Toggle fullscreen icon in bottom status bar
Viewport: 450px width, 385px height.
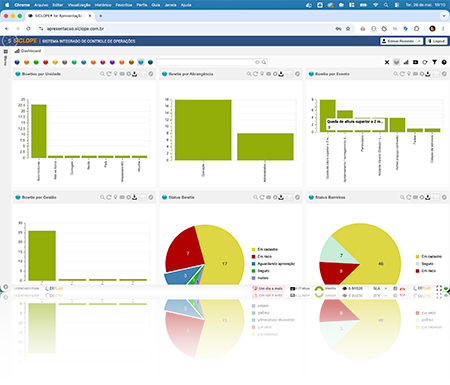click(x=439, y=288)
